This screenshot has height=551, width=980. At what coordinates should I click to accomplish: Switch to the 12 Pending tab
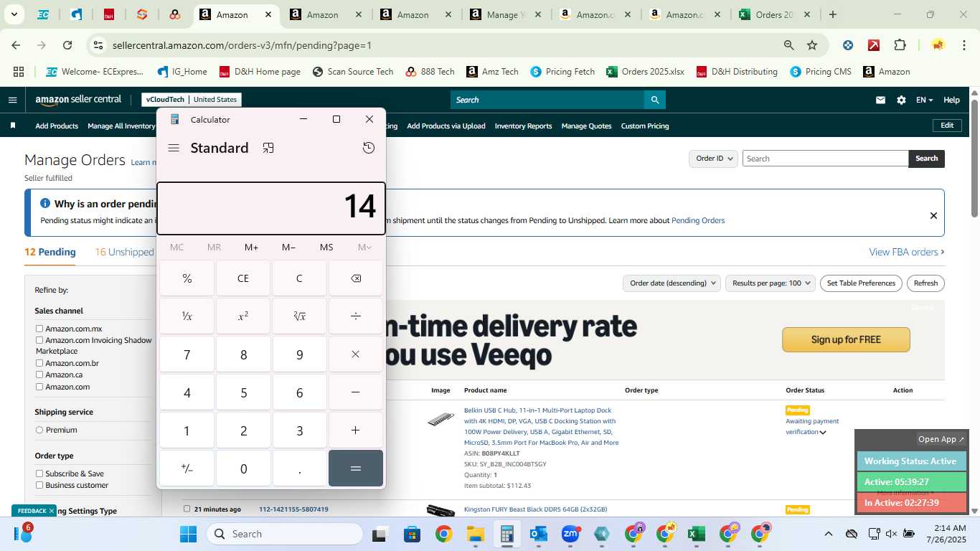click(x=50, y=252)
